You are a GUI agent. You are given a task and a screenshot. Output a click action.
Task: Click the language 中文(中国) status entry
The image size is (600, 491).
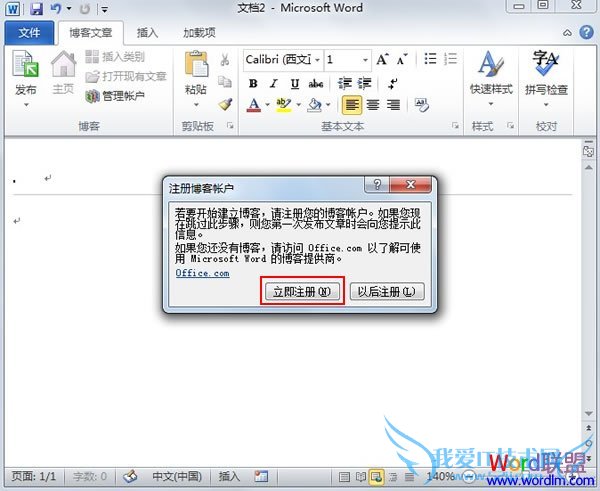tap(177, 476)
